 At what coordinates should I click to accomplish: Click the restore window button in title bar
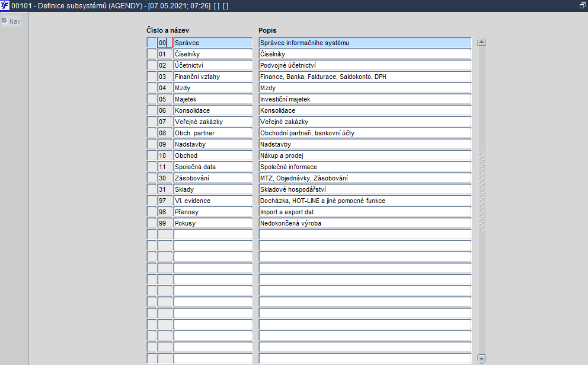point(583,5)
